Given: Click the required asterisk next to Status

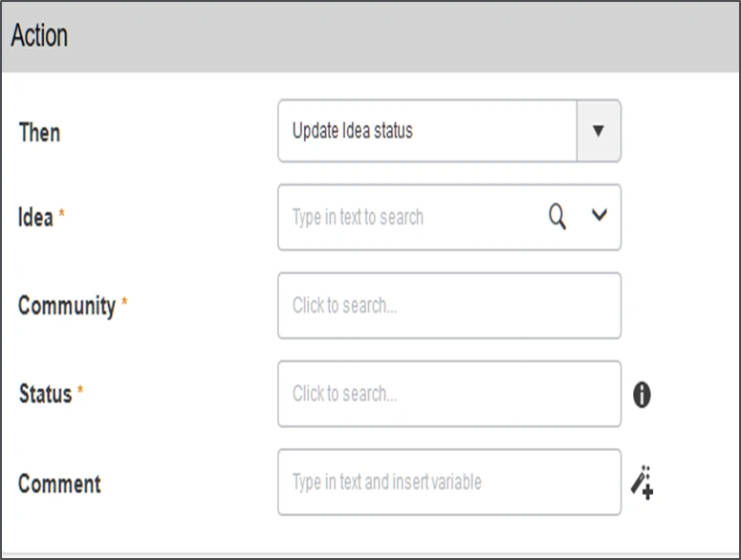Looking at the screenshot, I should point(80,393).
